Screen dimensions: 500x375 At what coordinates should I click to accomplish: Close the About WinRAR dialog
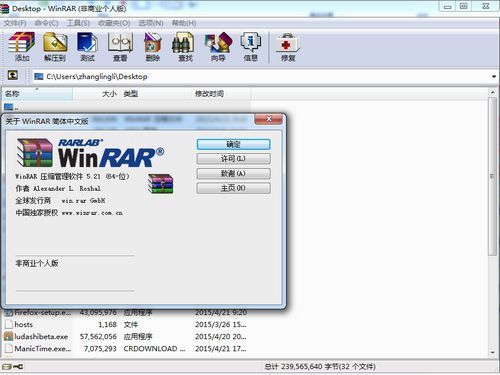(268, 119)
